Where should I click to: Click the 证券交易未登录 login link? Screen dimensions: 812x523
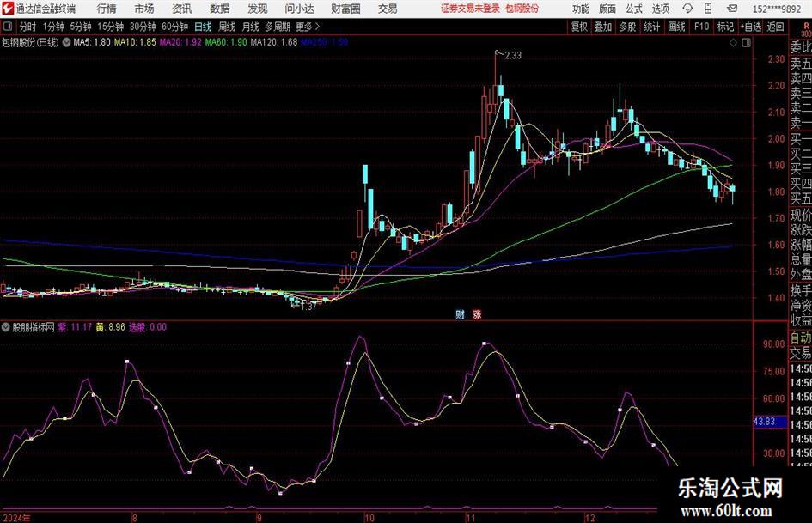(x=470, y=9)
